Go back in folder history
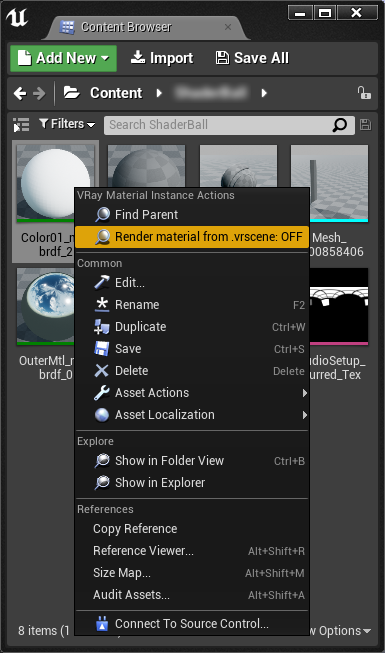The image size is (385, 653). pos(20,93)
